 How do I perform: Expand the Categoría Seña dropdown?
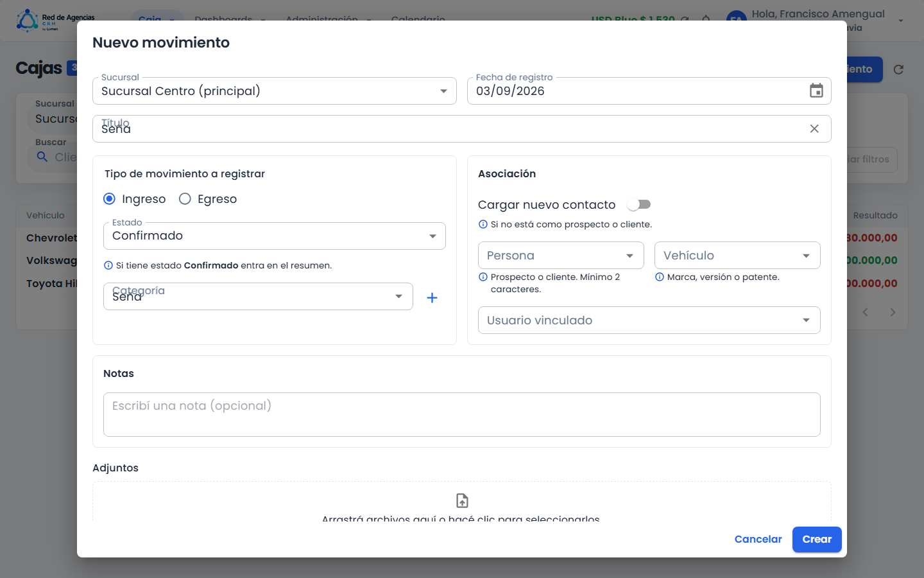(258, 296)
